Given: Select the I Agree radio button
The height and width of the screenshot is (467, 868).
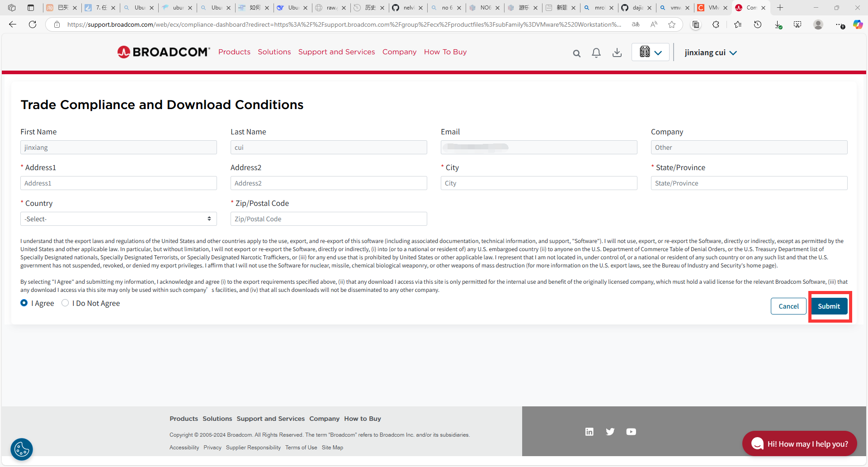Looking at the screenshot, I should pyautogui.click(x=24, y=303).
